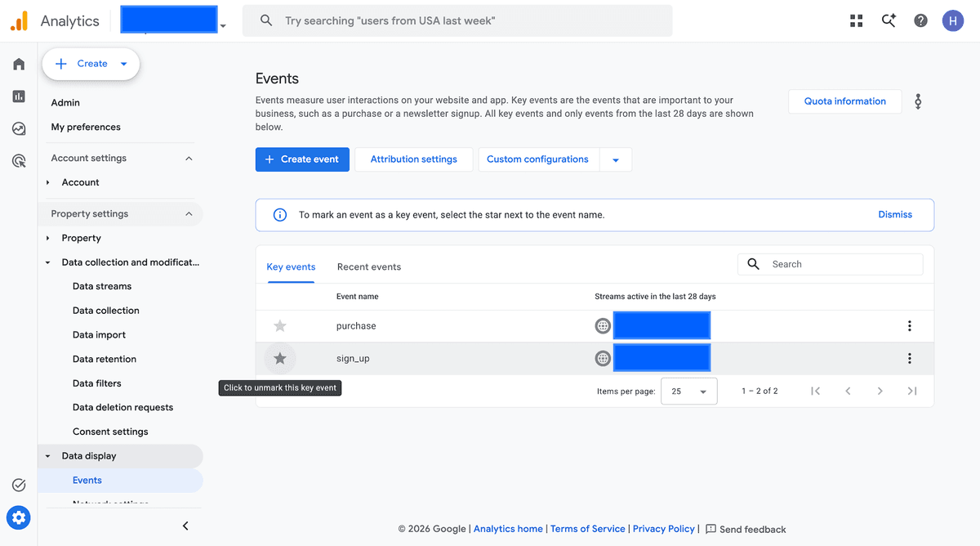Viewport: 980px width, 546px height.
Task: Click the globe stream icon in purchase row
Action: click(x=603, y=325)
